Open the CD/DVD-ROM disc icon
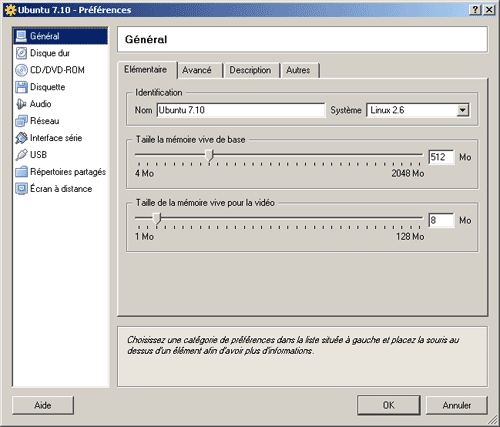The height and width of the screenshot is (427, 500). (x=21, y=70)
